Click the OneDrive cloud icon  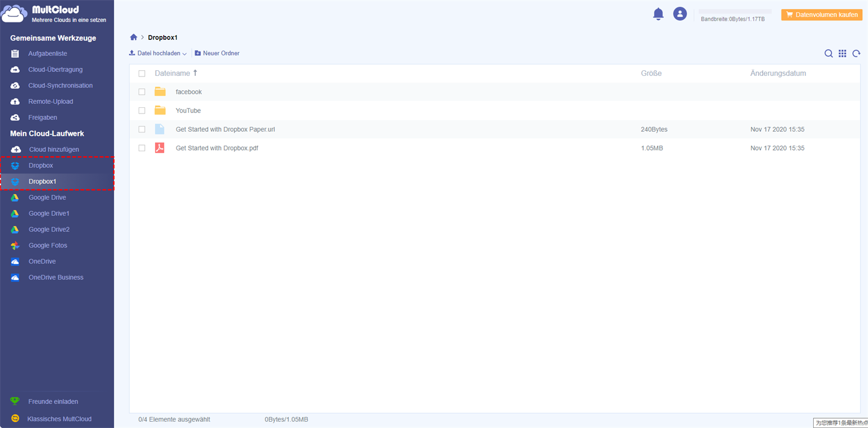click(x=15, y=261)
